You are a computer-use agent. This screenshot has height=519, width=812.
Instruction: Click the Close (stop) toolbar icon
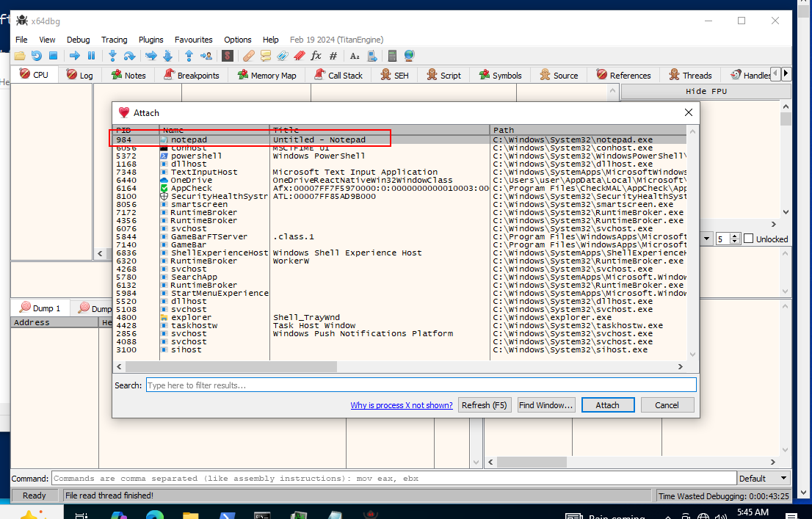coord(53,55)
